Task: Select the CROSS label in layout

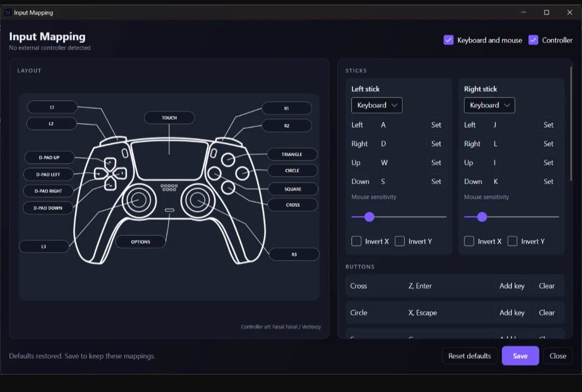Action: click(x=293, y=205)
